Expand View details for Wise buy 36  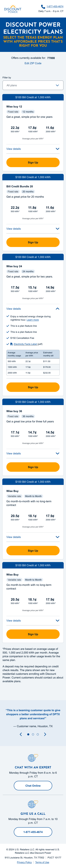point(33,454)
